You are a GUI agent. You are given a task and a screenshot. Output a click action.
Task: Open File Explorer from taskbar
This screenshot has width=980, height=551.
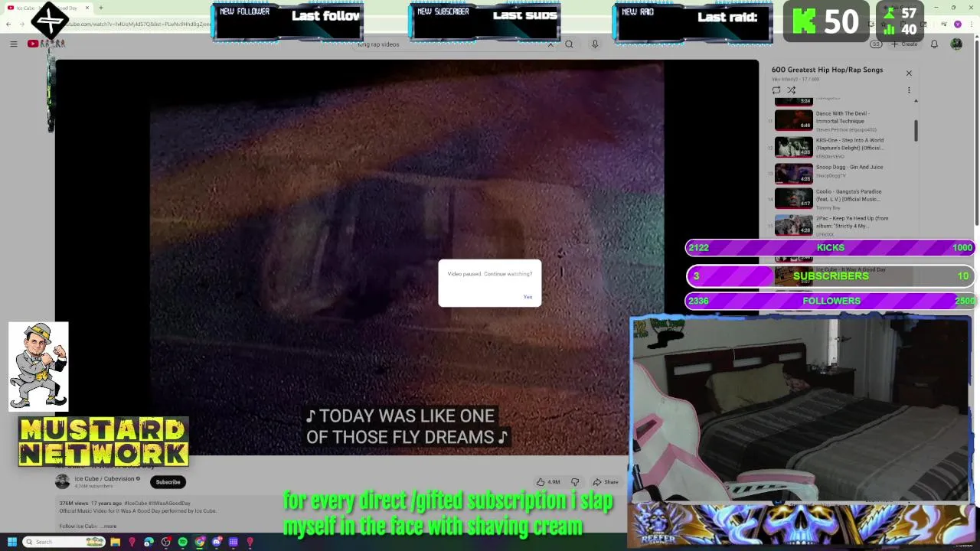coord(115,542)
